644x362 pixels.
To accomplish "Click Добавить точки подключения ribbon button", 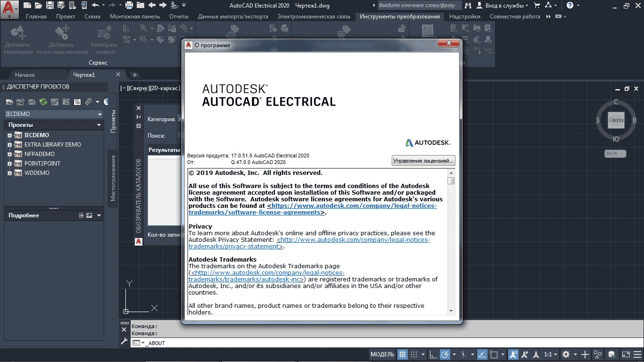I will [x=62, y=40].
